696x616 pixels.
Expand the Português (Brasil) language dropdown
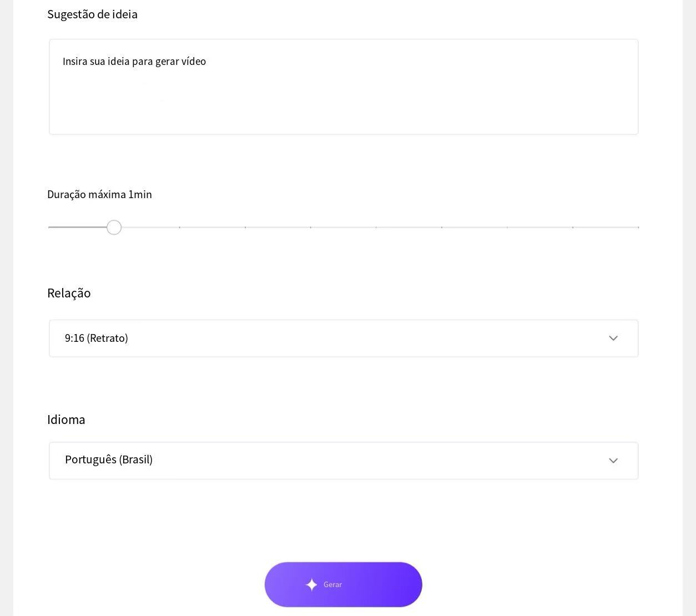point(343,461)
